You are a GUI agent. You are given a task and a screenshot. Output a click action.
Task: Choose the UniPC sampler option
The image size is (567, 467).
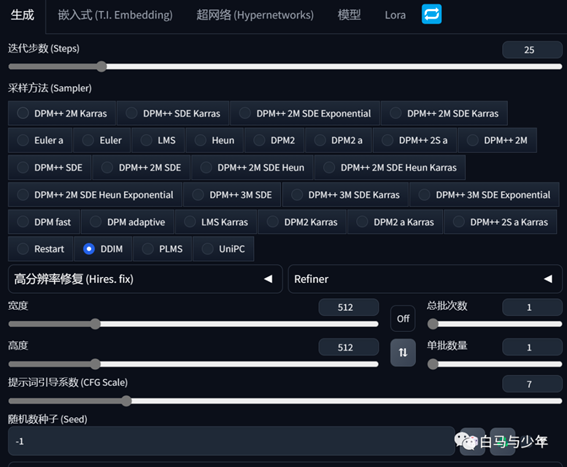click(224, 249)
